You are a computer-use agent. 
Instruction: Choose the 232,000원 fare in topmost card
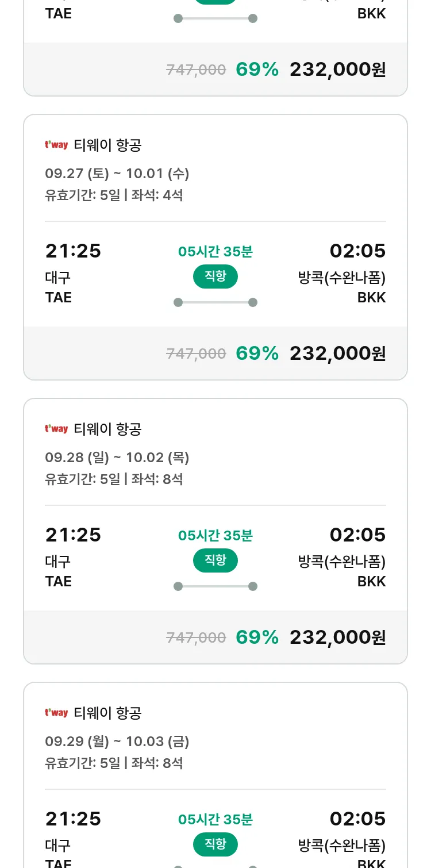pos(337,70)
